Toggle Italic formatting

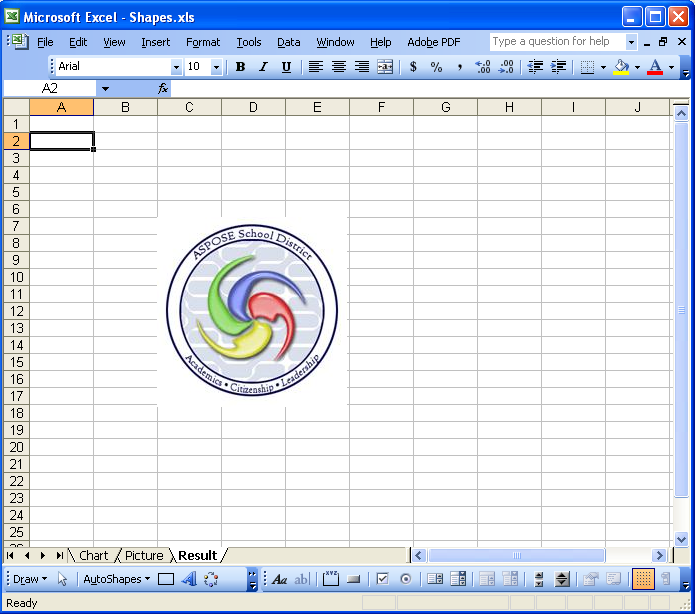[264, 67]
